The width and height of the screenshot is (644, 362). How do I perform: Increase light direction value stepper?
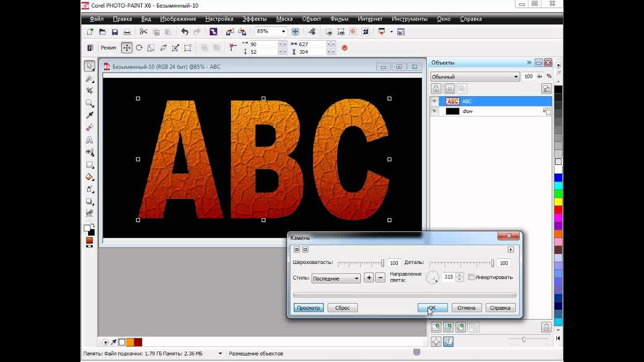459,275
